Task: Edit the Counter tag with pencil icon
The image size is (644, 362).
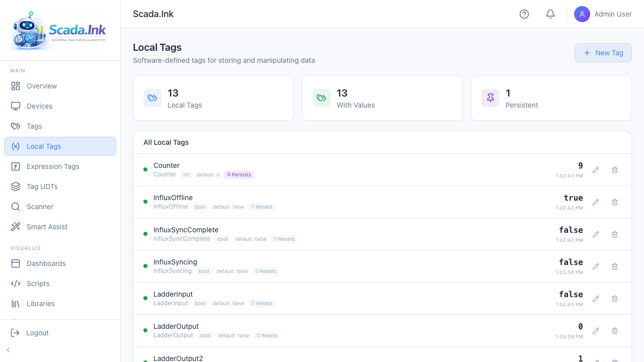Action: pos(596,170)
